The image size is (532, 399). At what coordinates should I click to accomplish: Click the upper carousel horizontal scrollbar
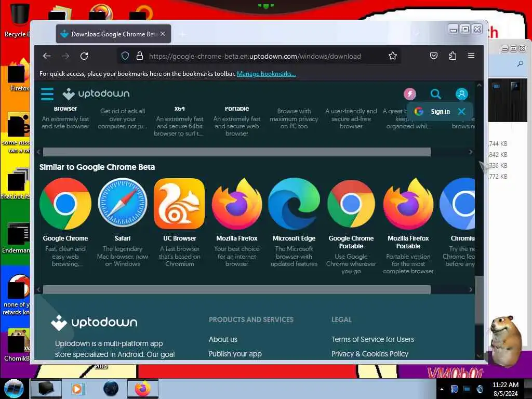click(x=237, y=152)
